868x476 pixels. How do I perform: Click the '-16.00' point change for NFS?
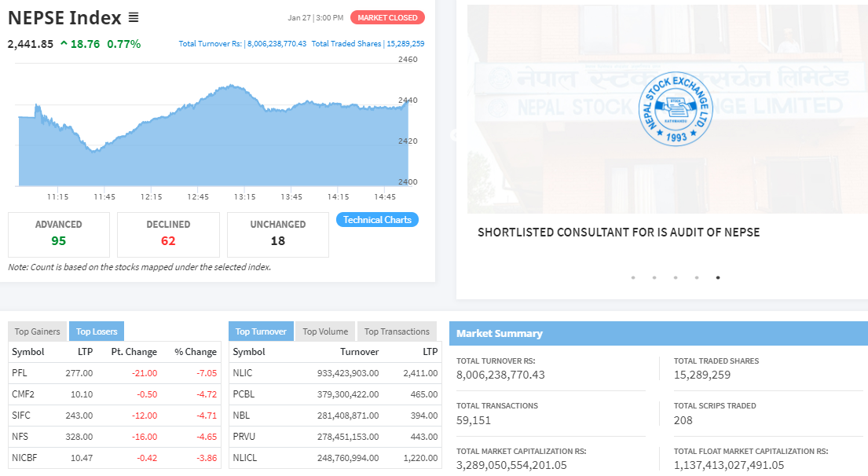tap(145, 437)
